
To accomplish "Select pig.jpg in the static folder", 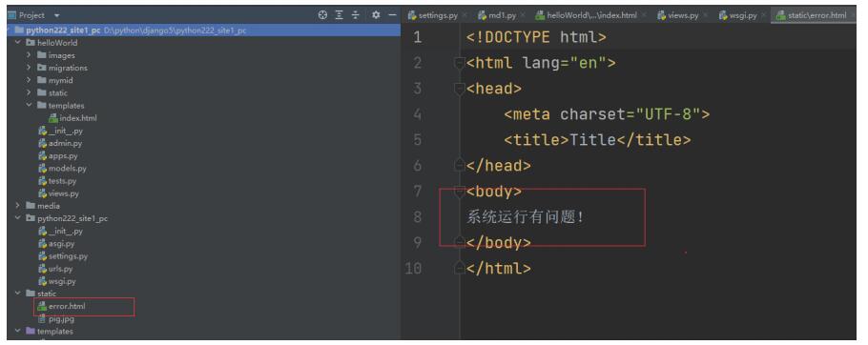I will (56, 319).
